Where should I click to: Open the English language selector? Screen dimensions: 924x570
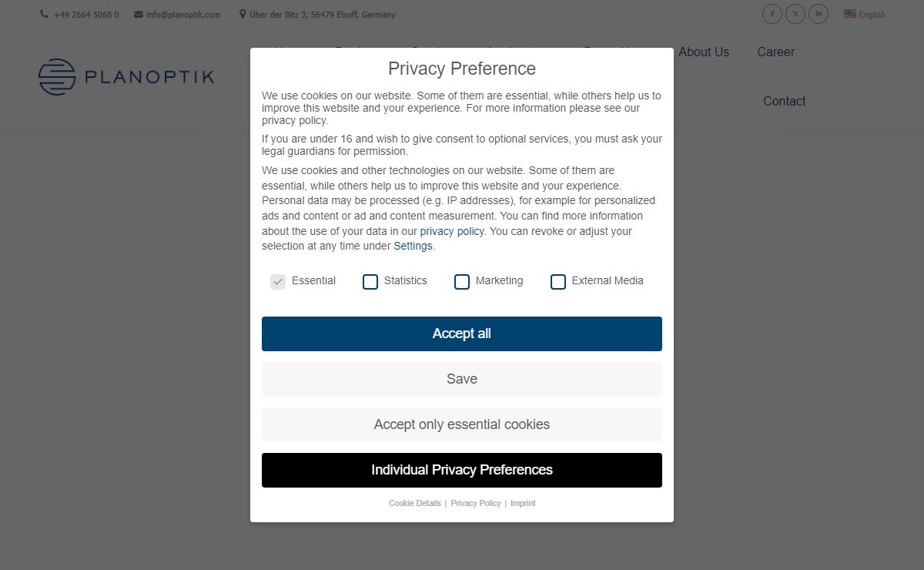[865, 14]
